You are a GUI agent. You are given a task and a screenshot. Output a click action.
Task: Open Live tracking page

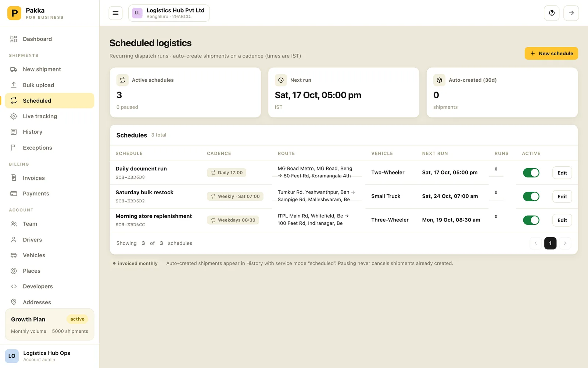pos(50,116)
